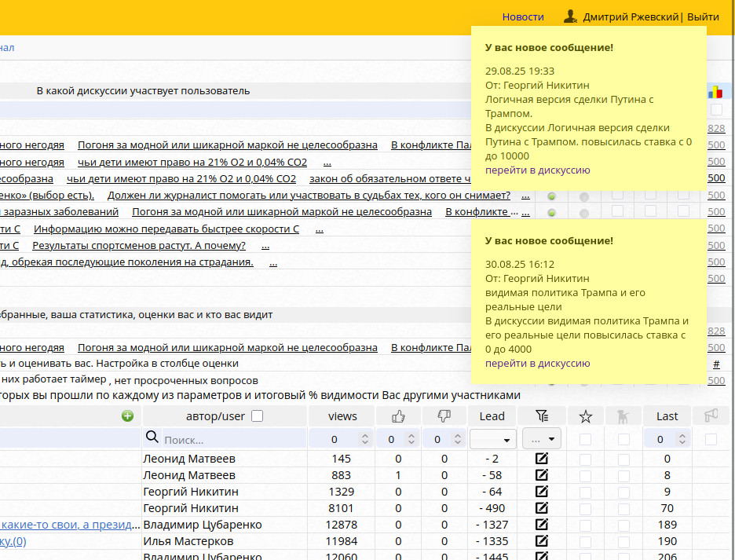735x560 pixels.
Task: Click the views filter number stepper
Action: [x=340, y=440]
